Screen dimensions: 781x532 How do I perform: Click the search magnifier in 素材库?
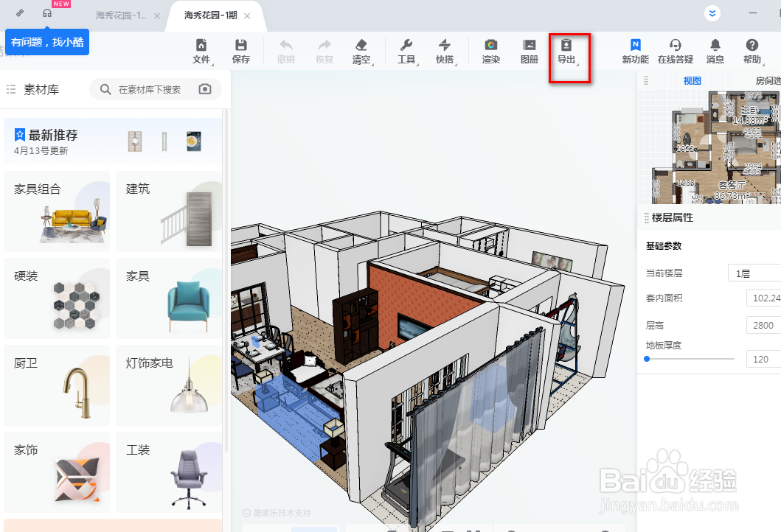[x=105, y=89]
